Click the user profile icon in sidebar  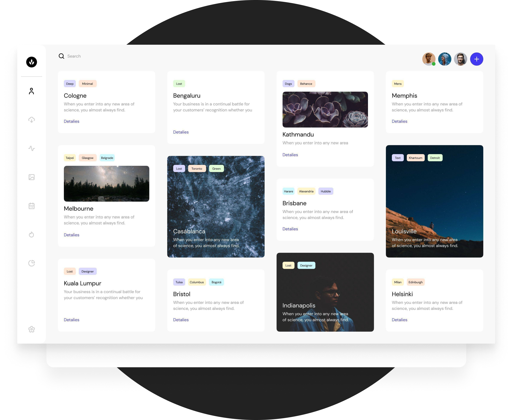(x=31, y=91)
